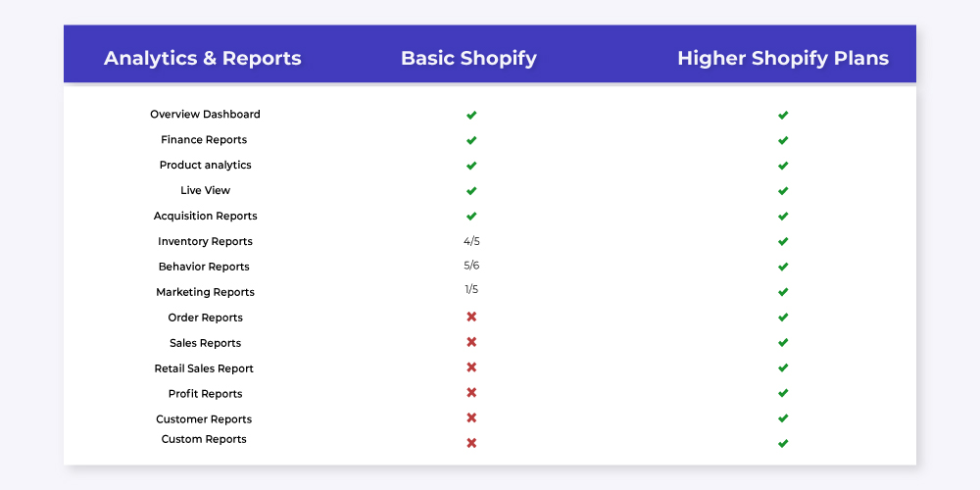Screen dimensions: 980x490
Task: Click Higher Plans checkmark for Profit Reports
Action: pyautogui.click(x=782, y=393)
